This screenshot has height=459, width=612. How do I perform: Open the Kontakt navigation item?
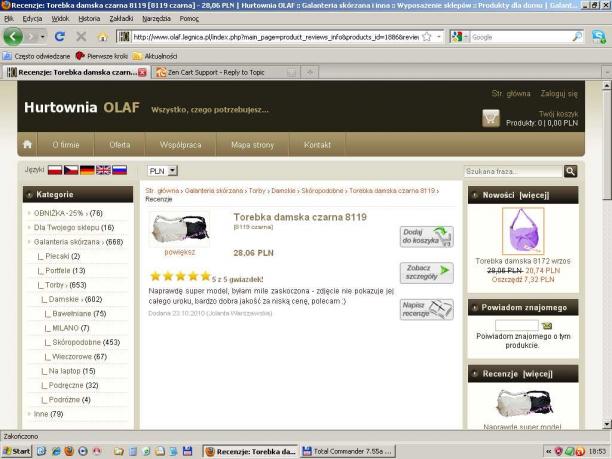click(317, 145)
